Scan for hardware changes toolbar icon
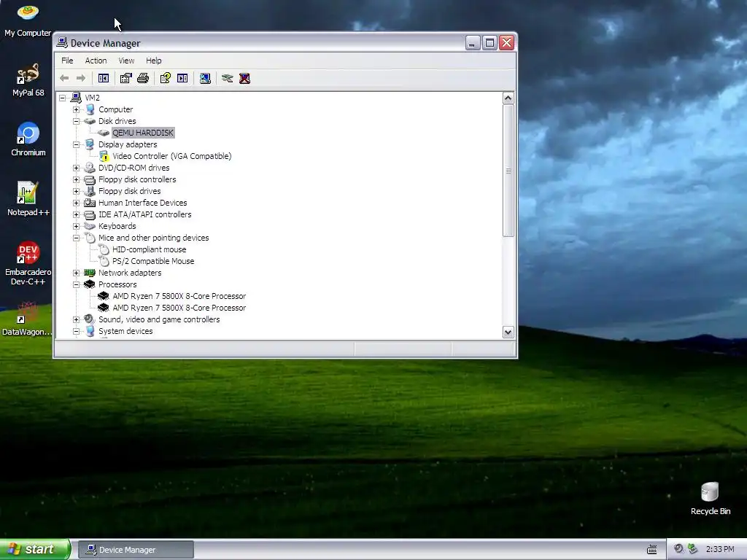Image resolution: width=747 pixels, height=560 pixels. click(x=205, y=78)
